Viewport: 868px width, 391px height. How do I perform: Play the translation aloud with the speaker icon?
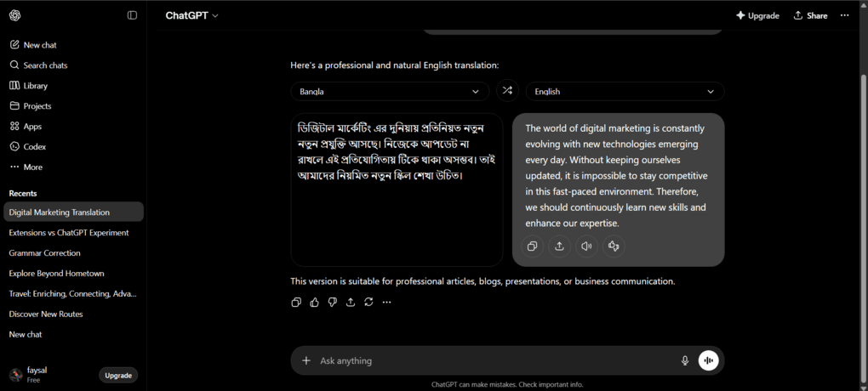pos(586,246)
